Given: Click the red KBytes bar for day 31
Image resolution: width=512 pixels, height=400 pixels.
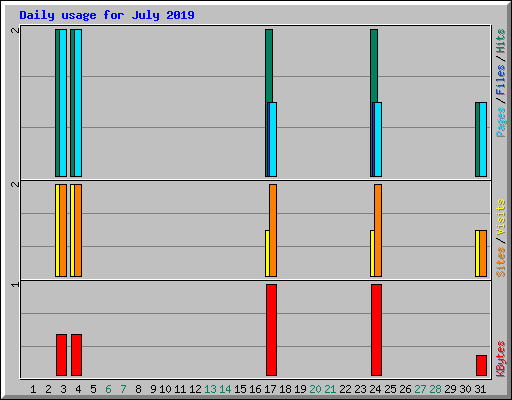Looking at the screenshot, I should 481,365.
